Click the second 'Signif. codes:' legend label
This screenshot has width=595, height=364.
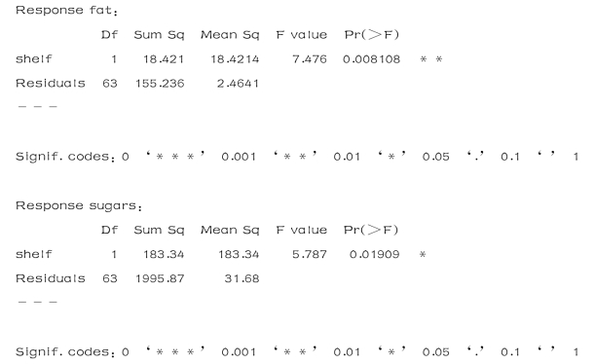pyautogui.click(x=65, y=352)
